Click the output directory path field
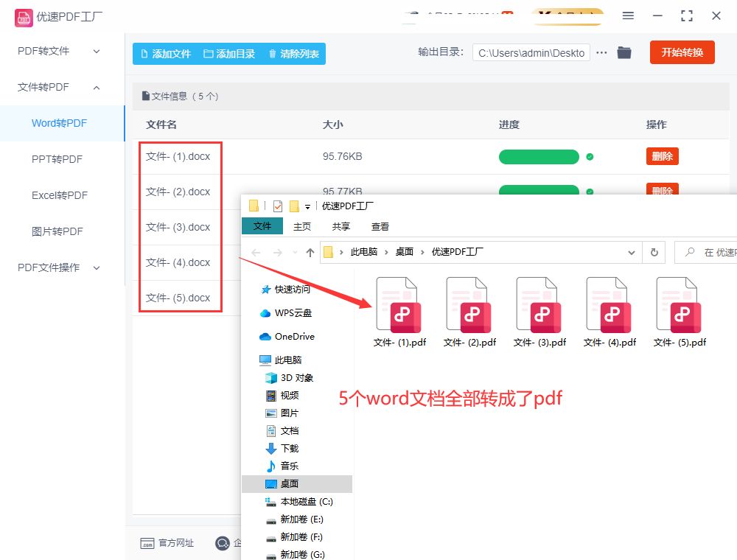Viewport: 737px width, 560px height. click(531, 52)
